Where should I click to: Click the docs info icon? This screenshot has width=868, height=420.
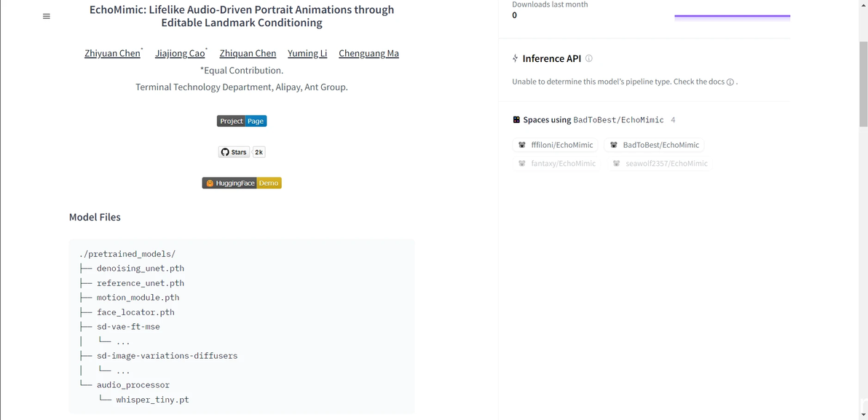tap(730, 82)
